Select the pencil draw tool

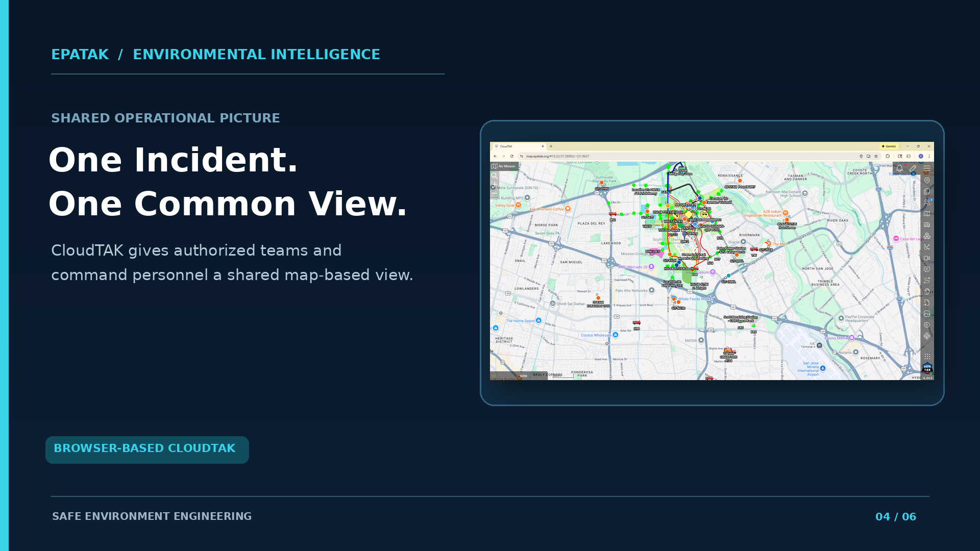(x=913, y=168)
